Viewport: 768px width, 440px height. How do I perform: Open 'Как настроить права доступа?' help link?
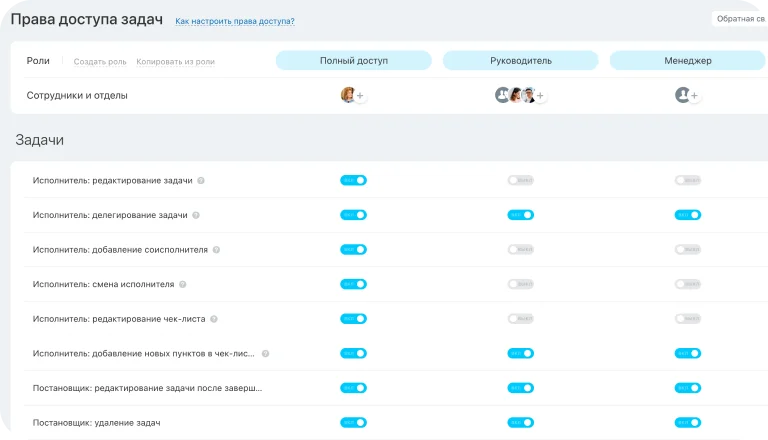point(234,21)
